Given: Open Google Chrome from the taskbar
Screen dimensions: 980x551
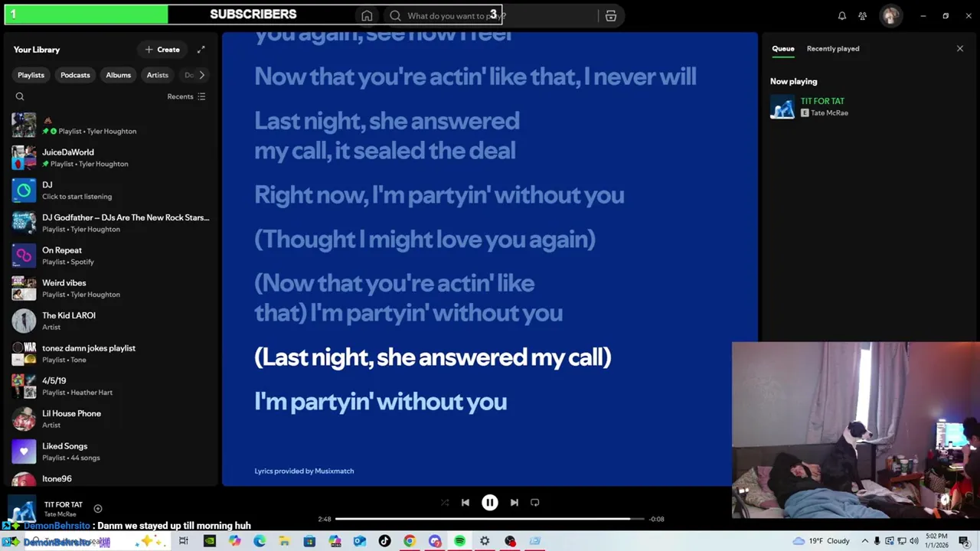Looking at the screenshot, I should (410, 541).
